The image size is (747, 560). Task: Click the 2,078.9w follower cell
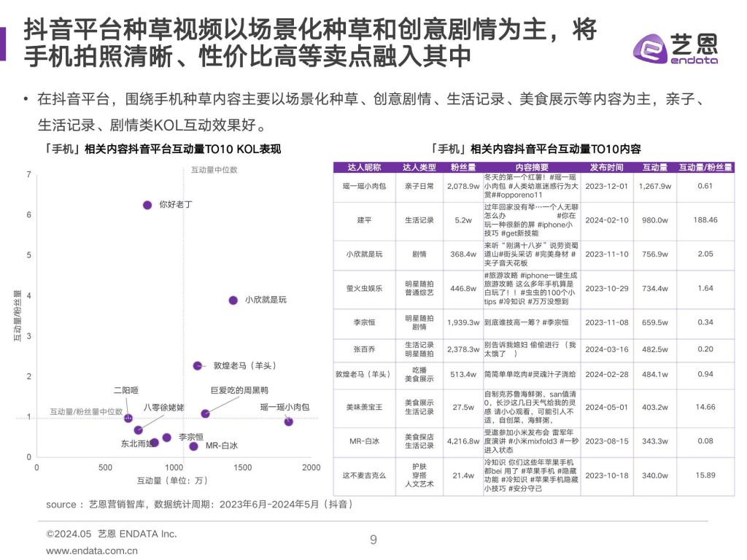pos(463,186)
